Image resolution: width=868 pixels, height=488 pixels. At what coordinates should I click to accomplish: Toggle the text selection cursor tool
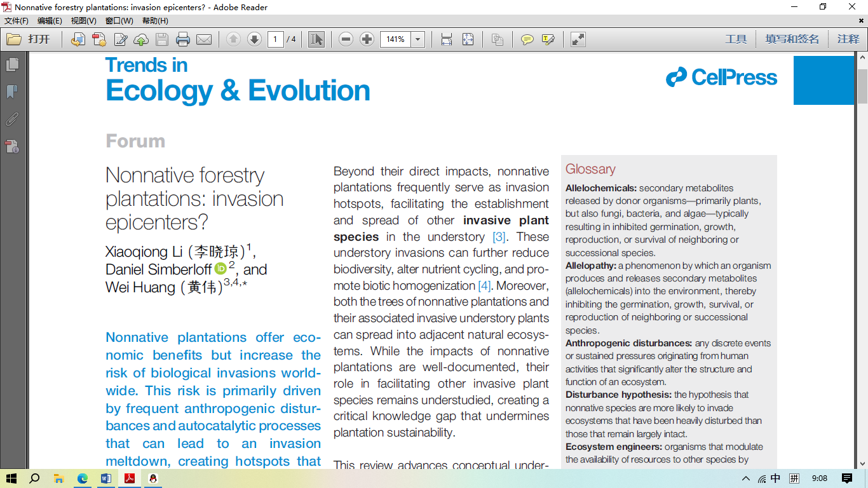click(316, 39)
